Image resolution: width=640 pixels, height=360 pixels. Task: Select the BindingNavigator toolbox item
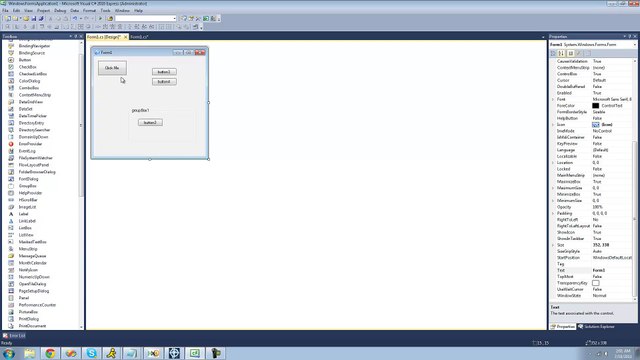tap(34, 46)
